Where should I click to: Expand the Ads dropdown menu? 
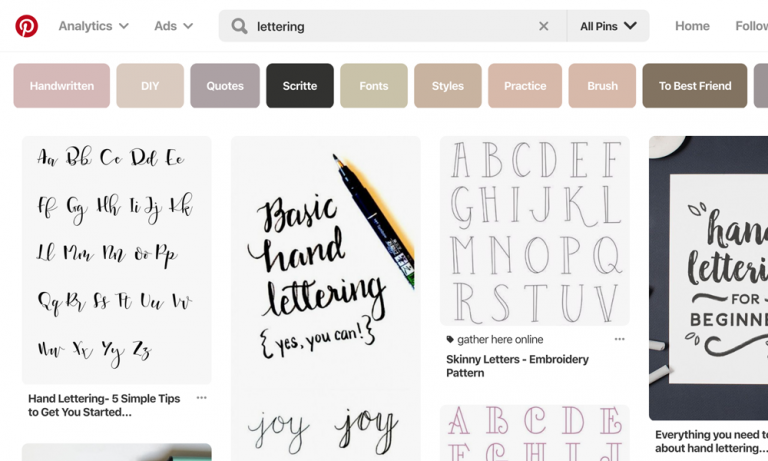(174, 26)
